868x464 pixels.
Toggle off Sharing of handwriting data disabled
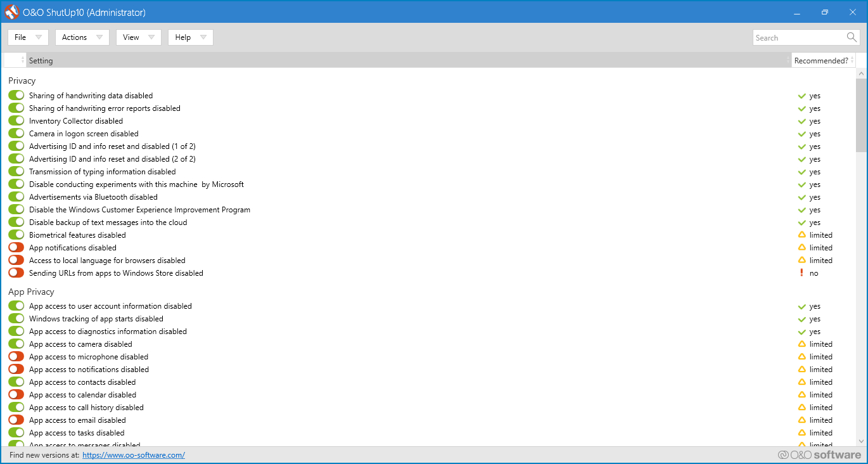pos(16,96)
